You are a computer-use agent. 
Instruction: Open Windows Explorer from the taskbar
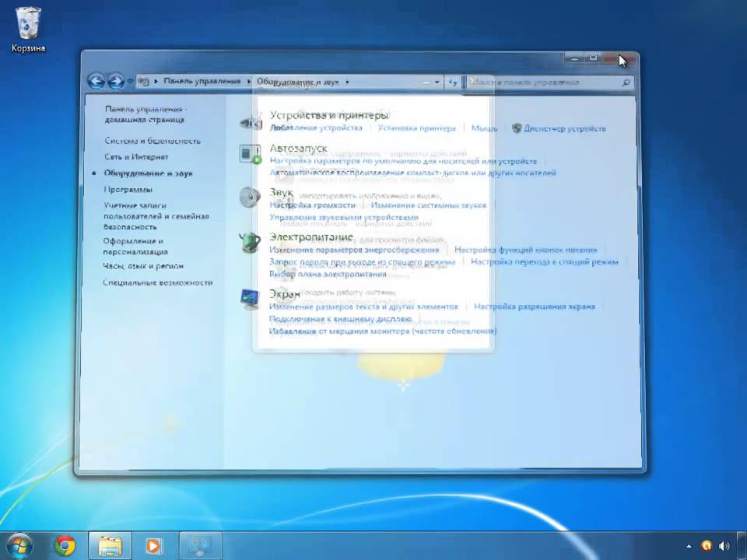(x=110, y=546)
